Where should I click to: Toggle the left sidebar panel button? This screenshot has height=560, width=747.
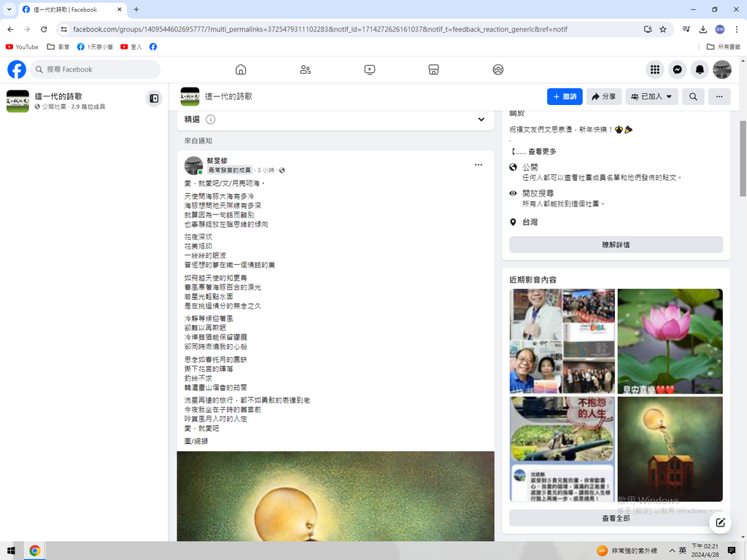(x=153, y=98)
